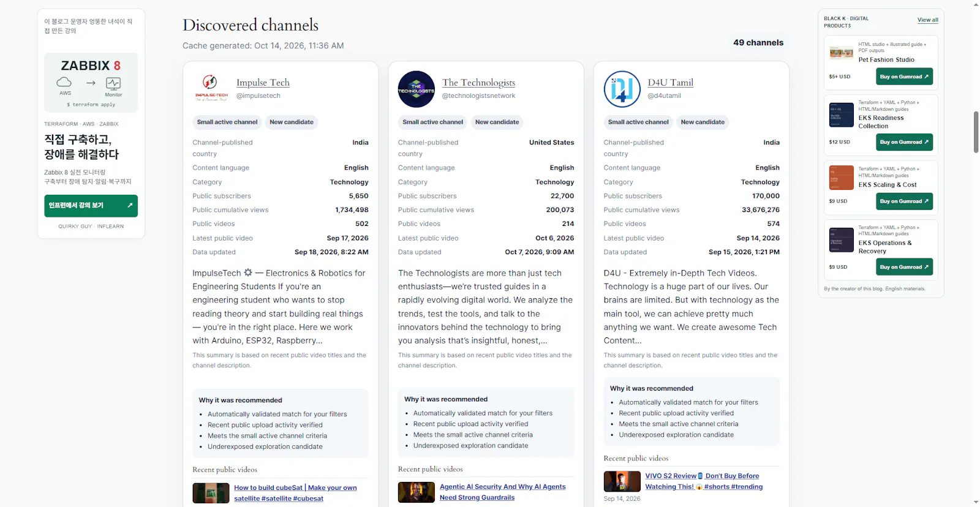
Task: Click Small active channel tag on Impulse Tech
Action: 227,122
